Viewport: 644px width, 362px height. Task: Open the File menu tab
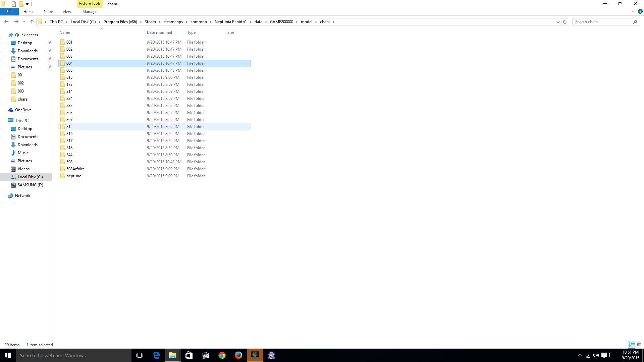click(9, 12)
